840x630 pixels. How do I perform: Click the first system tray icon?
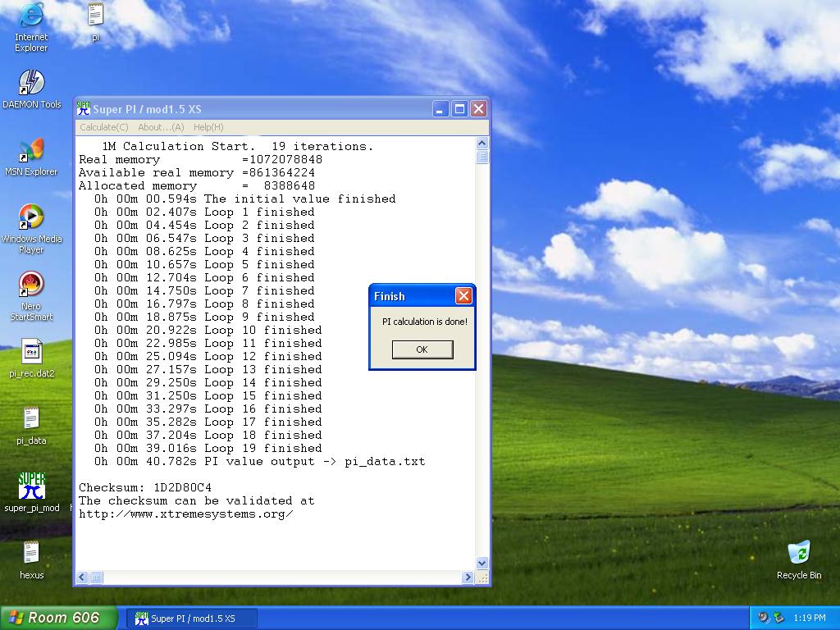pyautogui.click(x=763, y=618)
